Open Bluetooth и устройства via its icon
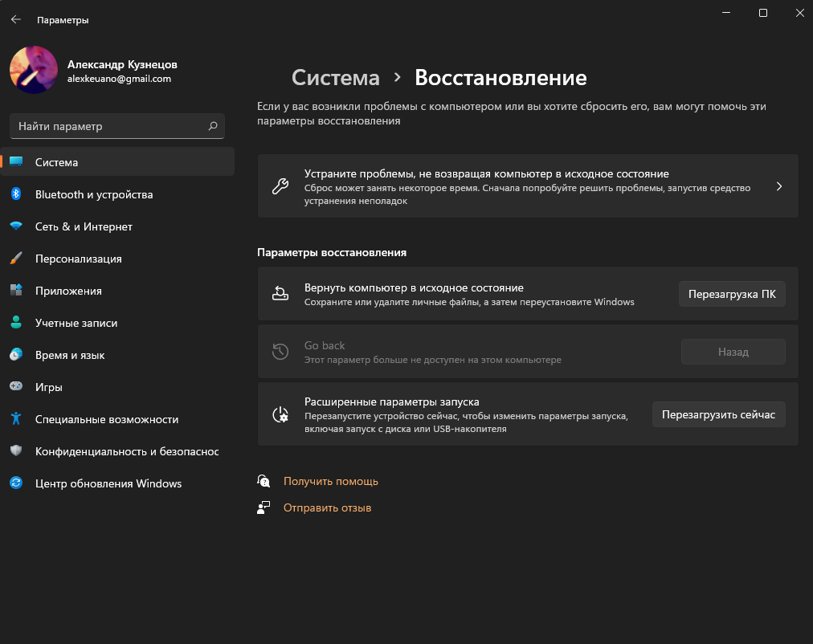The width and height of the screenshot is (813, 644). pos(16,194)
